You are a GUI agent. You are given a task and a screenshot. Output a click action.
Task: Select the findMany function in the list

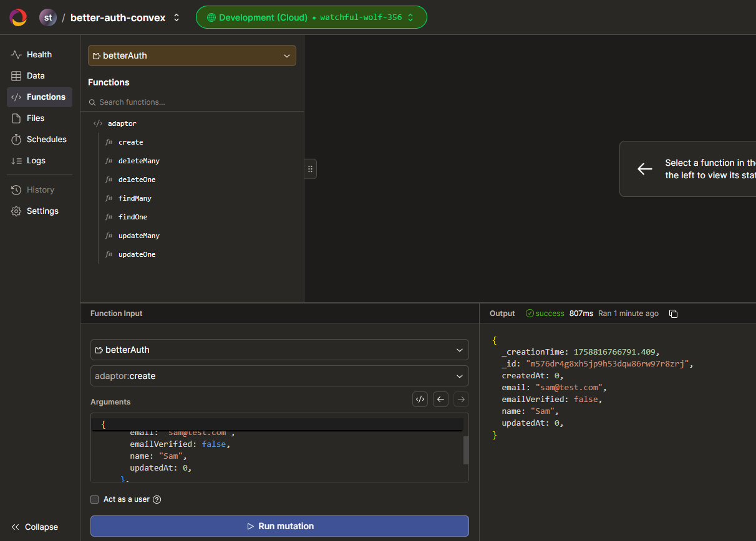[135, 198]
